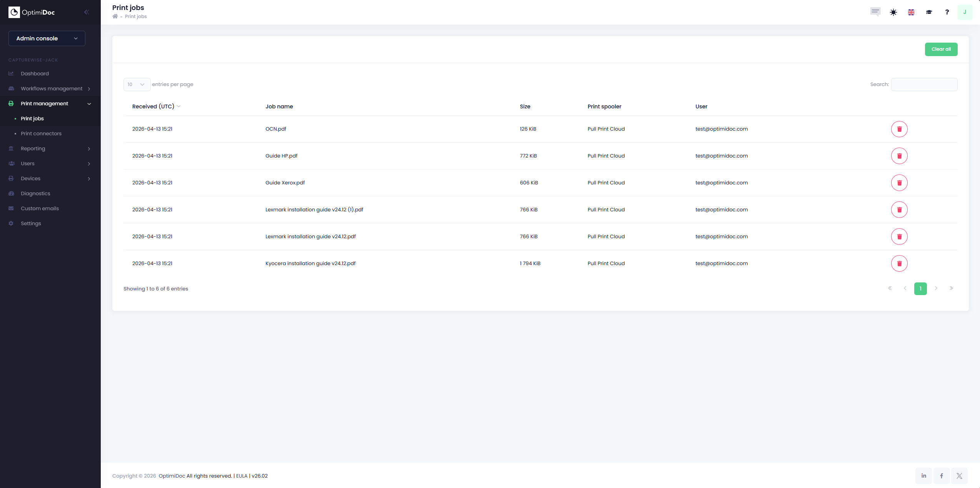Screen dimensions: 980x488
Task: Change entries per page dropdown
Action: coord(137,85)
